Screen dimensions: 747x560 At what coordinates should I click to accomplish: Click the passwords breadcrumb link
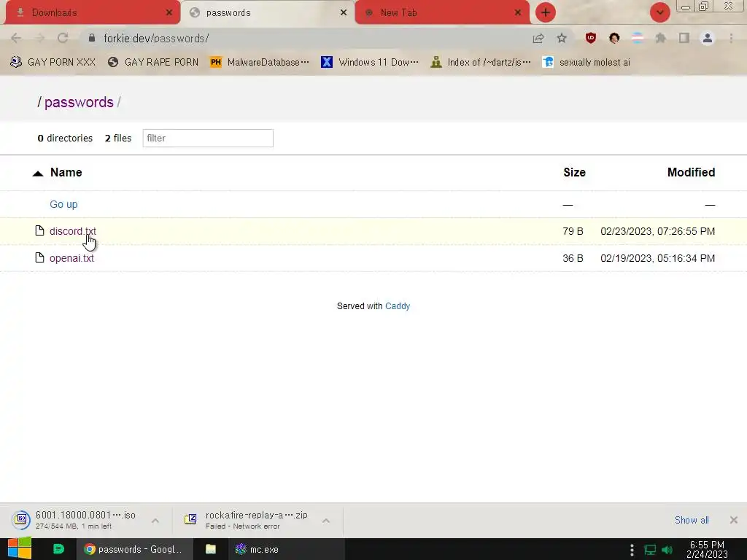point(79,102)
